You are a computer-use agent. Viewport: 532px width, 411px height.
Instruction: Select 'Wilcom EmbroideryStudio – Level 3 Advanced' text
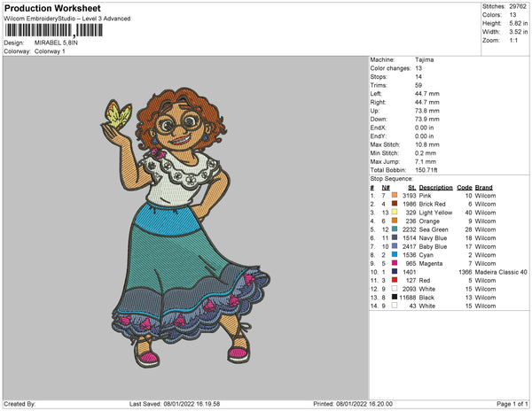click(x=67, y=19)
